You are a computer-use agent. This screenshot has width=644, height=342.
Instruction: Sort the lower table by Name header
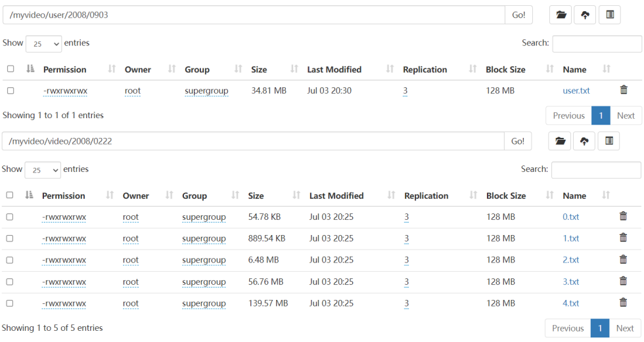tap(574, 196)
